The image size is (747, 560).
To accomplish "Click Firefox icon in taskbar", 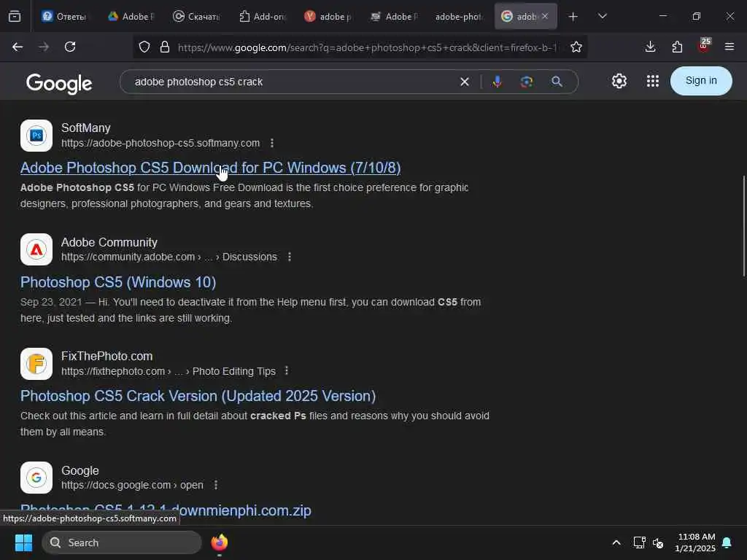I will [219, 542].
